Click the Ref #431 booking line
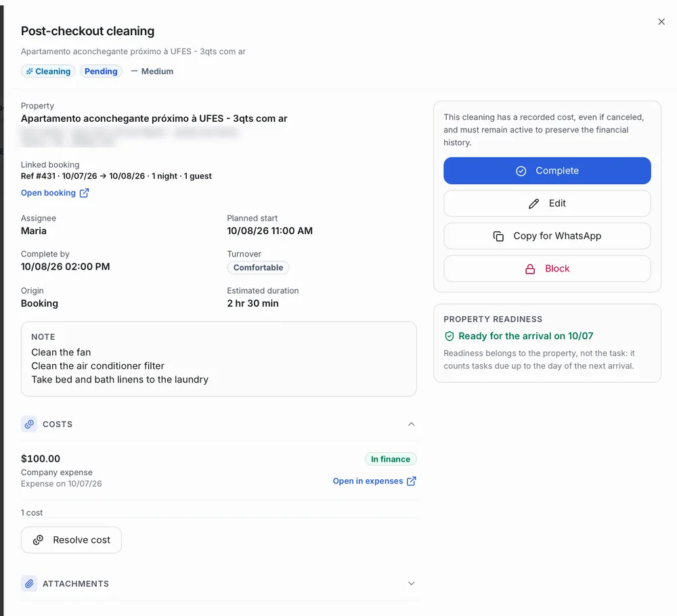Image resolution: width=677 pixels, height=616 pixels. click(x=116, y=176)
